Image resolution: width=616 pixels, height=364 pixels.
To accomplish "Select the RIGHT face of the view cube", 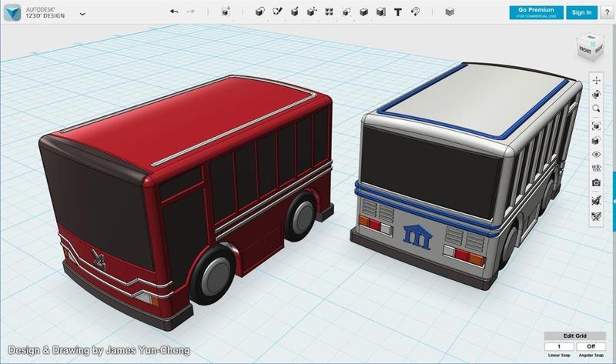I will [x=598, y=49].
